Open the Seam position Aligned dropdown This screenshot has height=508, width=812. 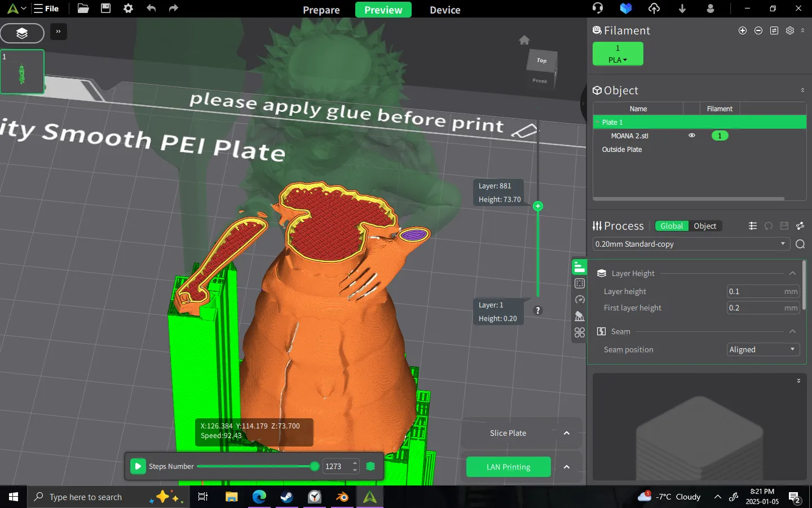coord(763,349)
